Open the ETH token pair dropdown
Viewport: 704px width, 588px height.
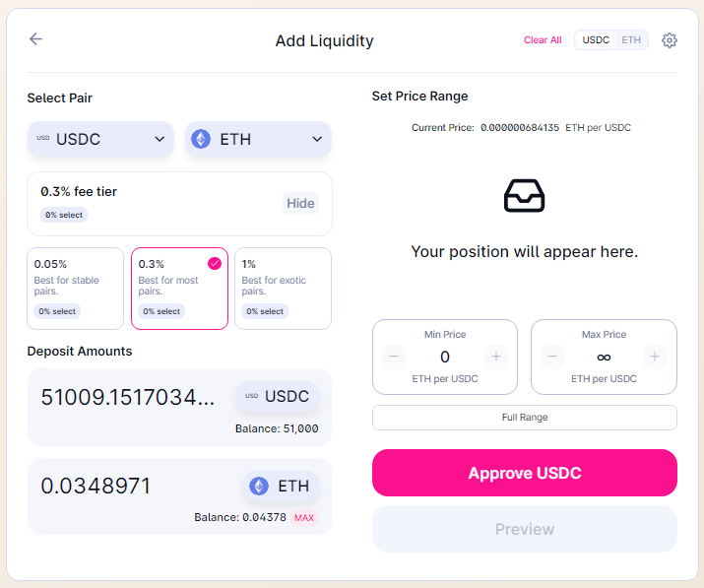click(x=258, y=139)
